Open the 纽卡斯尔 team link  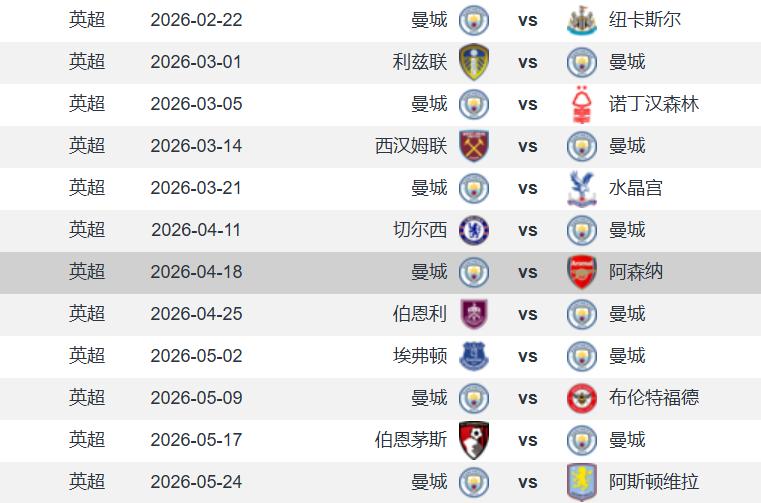point(645,20)
